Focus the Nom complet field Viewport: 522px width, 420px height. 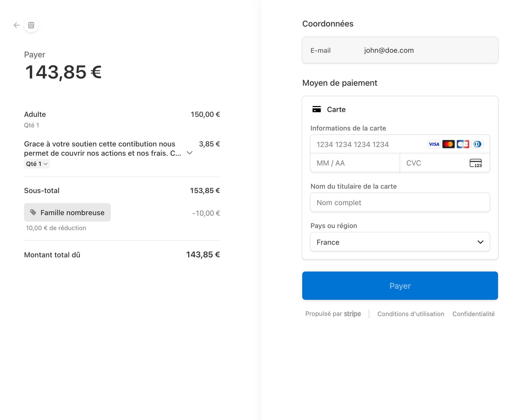[400, 203]
